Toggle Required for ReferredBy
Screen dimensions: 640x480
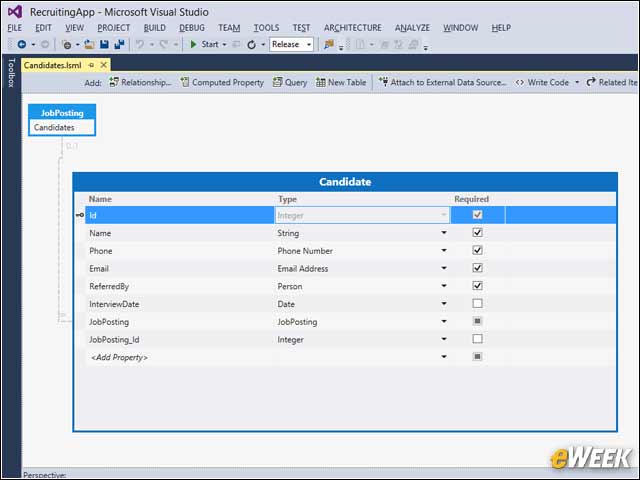pyautogui.click(x=477, y=286)
